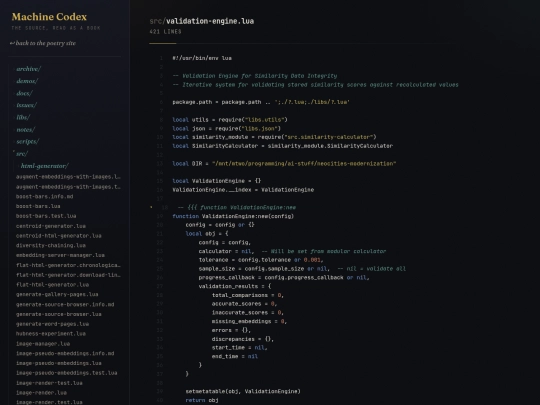Open augment-embeddings-with-images file ending in .l…
The image size is (540, 405).
68,177
